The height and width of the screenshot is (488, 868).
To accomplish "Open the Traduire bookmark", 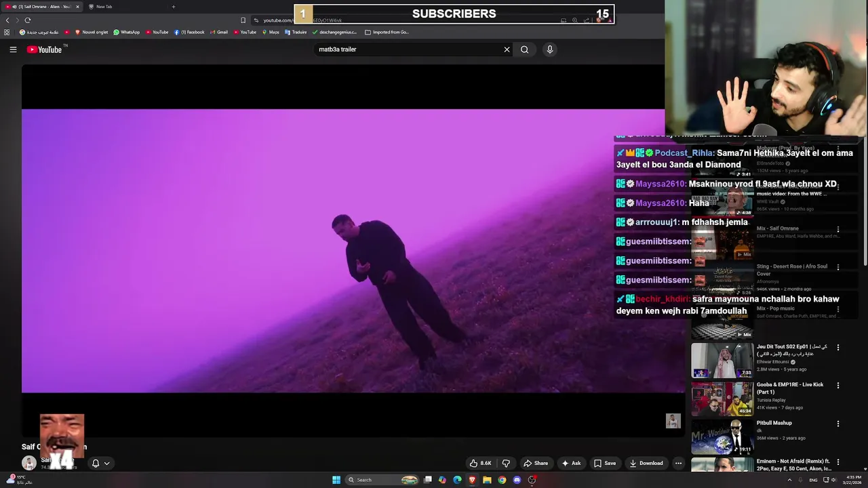I will coord(296,32).
